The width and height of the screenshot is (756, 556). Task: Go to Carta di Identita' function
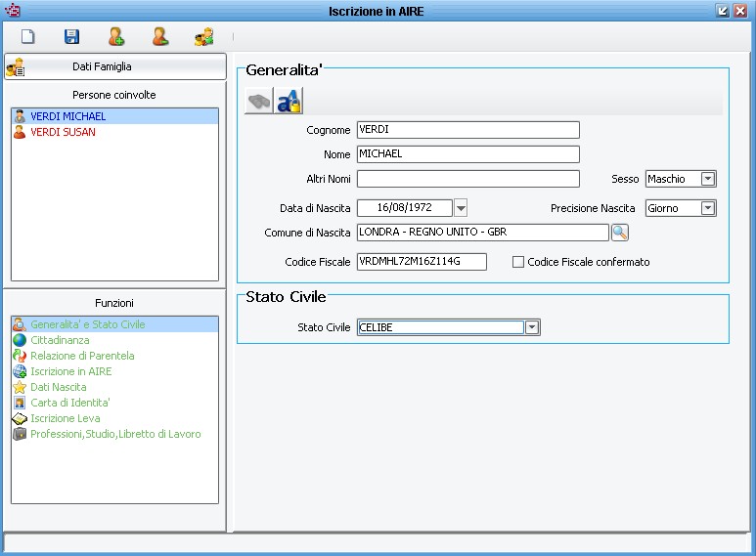coord(69,403)
